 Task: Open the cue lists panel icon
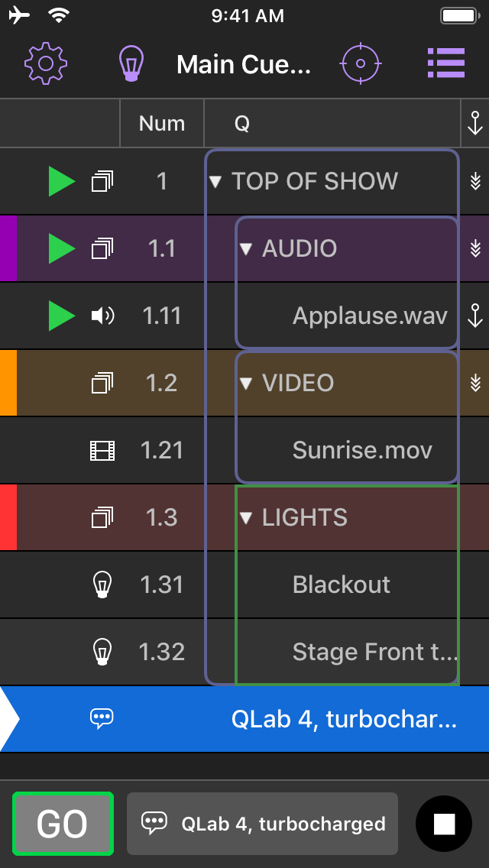[x=446, y=64]
